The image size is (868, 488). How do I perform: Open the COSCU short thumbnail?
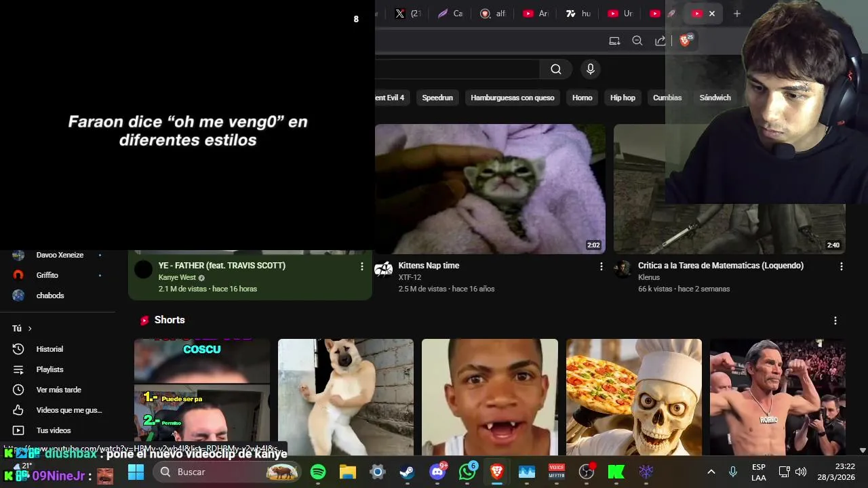click(202, 397)
